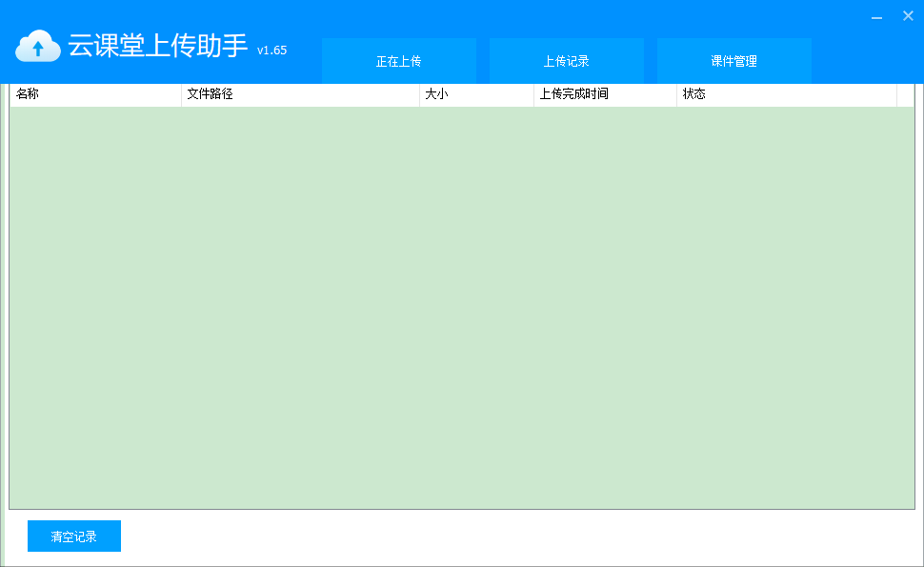
Task: Go to the 课件管理 tab
Action: [x=733, y=60]
